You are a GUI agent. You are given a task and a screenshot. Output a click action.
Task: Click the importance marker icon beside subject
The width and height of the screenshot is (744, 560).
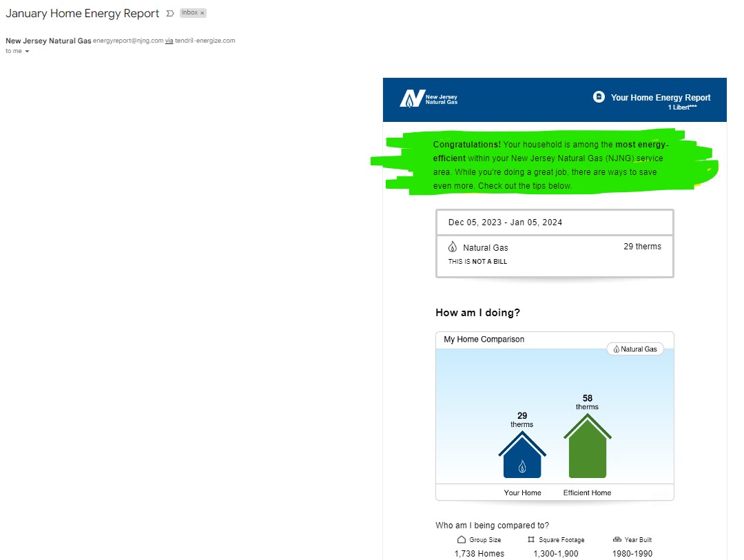pos(170,13)
